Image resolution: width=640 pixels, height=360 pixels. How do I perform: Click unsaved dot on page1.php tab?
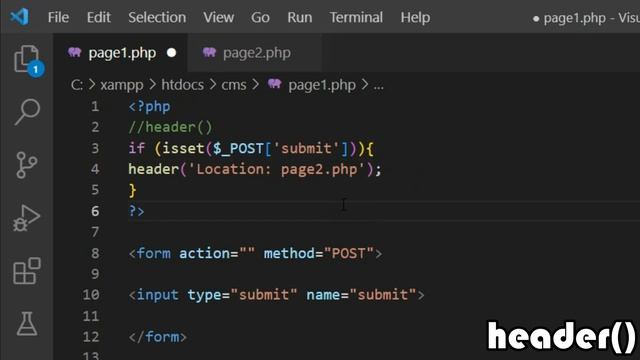171,53
